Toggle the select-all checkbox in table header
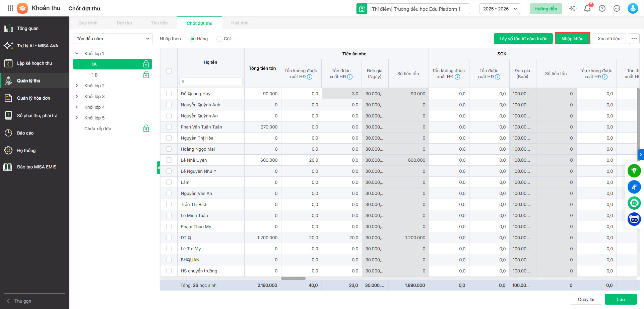644x309 pixels. point(169,71)
